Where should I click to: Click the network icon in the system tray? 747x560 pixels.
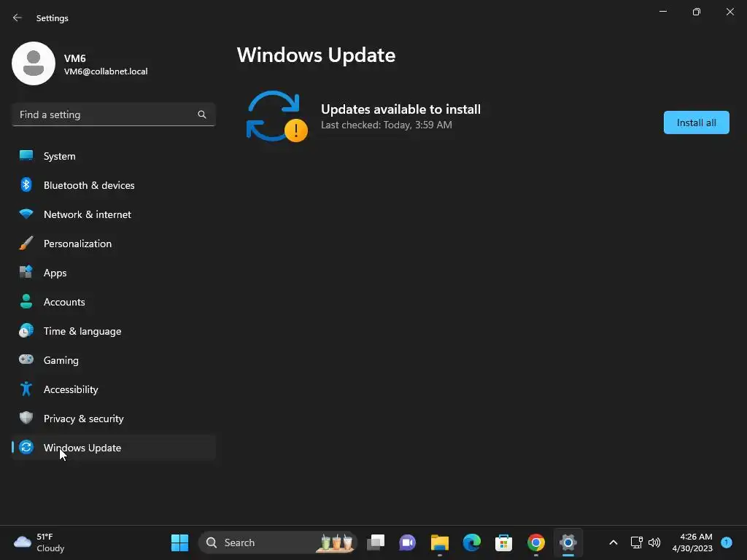point(636,542)
